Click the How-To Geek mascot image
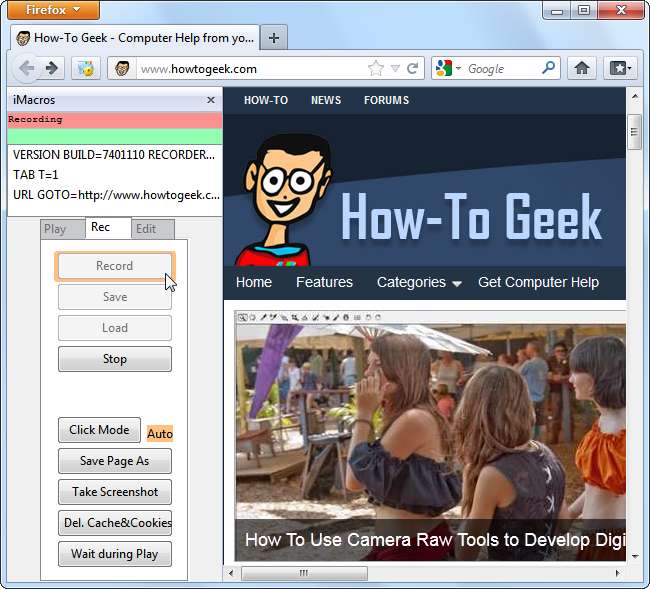Screen dimensions: 650x589 pyautogui.click(x=283, y=199)
